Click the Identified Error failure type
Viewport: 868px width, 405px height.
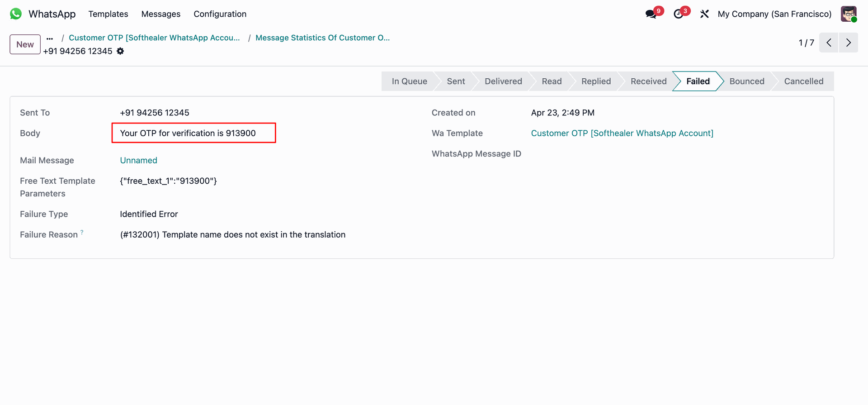pos(149,214)
